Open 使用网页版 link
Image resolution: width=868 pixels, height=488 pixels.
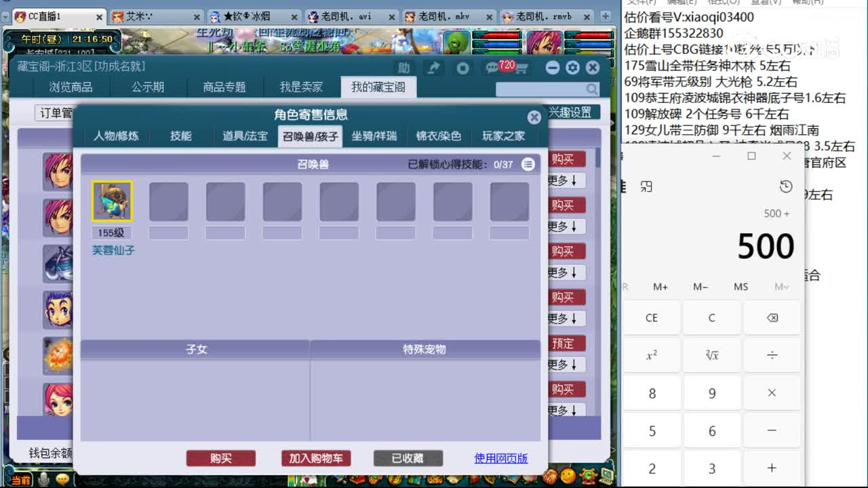coord(502,458)
